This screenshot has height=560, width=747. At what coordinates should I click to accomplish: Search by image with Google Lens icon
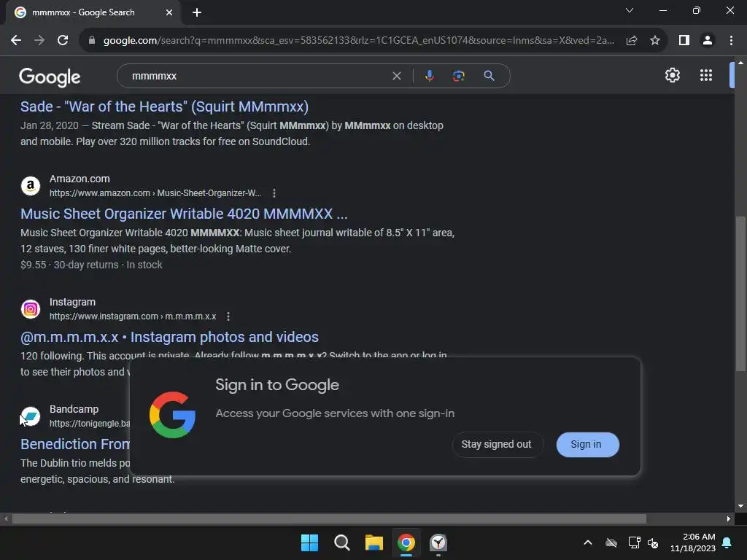pos(459,76)
